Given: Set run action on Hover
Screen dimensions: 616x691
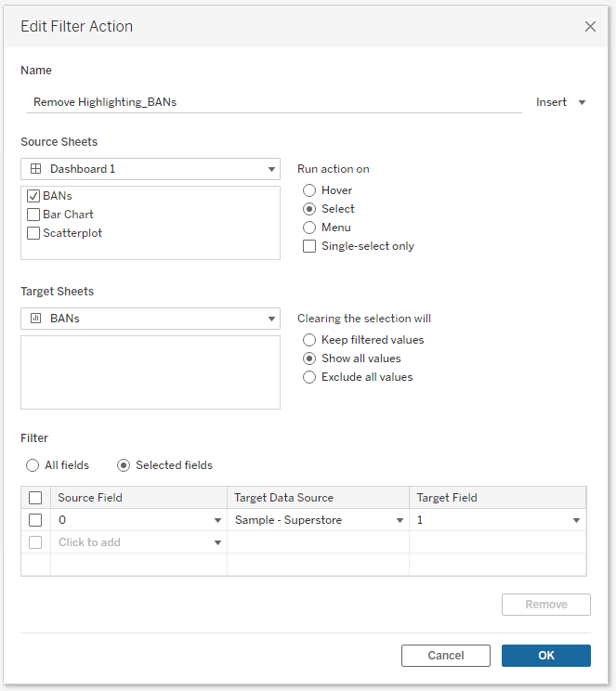Looking at the screenshot, I should (x=309, y=190).
